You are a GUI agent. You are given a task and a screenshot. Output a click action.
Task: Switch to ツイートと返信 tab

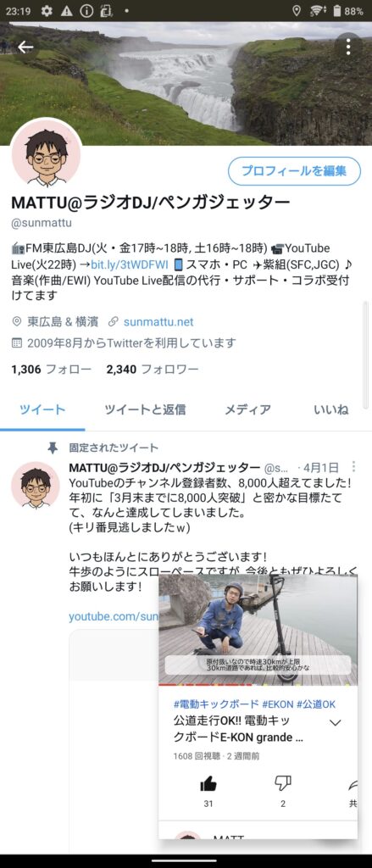(145, 409)
